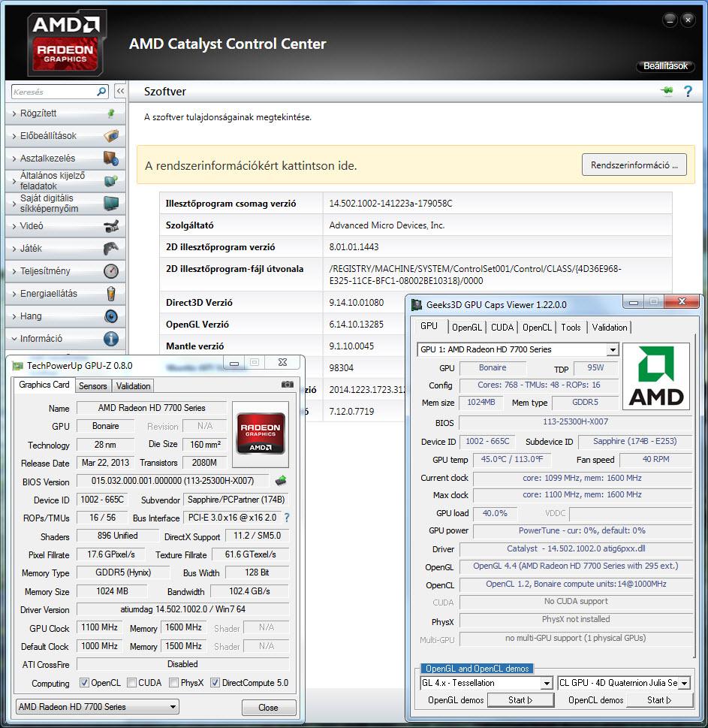Click the AMD logo in GPU Caps Viewer
708x728 pixels.
pos(656,376)
